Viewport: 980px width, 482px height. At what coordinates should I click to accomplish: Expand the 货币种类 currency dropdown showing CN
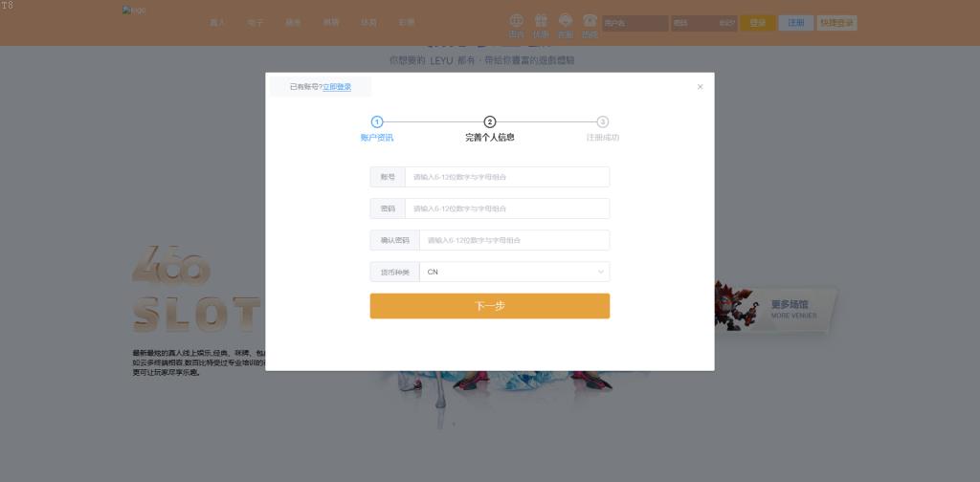click(514, 272)
